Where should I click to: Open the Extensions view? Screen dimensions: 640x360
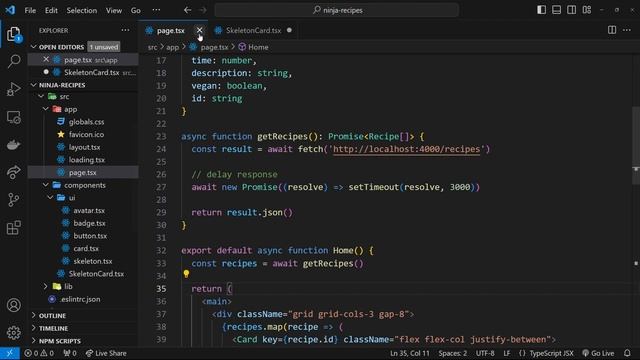(13, 227)
